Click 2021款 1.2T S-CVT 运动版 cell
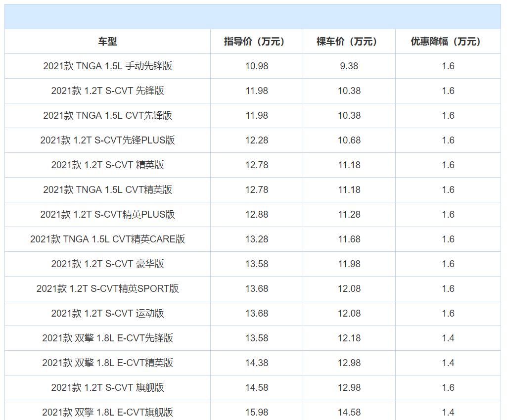The image size is (507, 420). click(107, 313)
